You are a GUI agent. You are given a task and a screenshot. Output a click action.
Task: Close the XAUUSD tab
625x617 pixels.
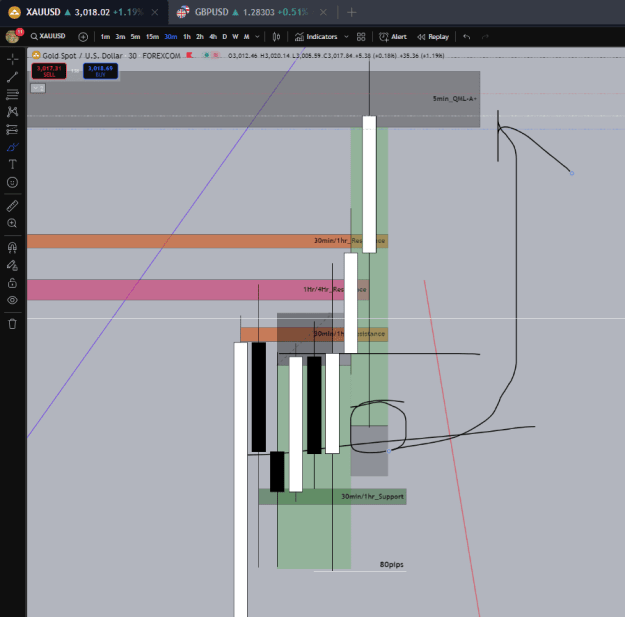155,12
